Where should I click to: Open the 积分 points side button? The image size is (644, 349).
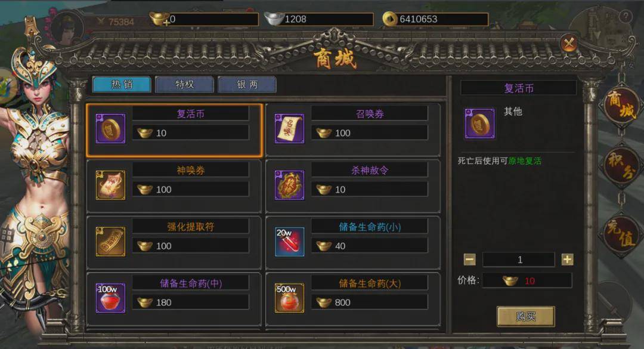pyautogui.click(x=622, y=166)
